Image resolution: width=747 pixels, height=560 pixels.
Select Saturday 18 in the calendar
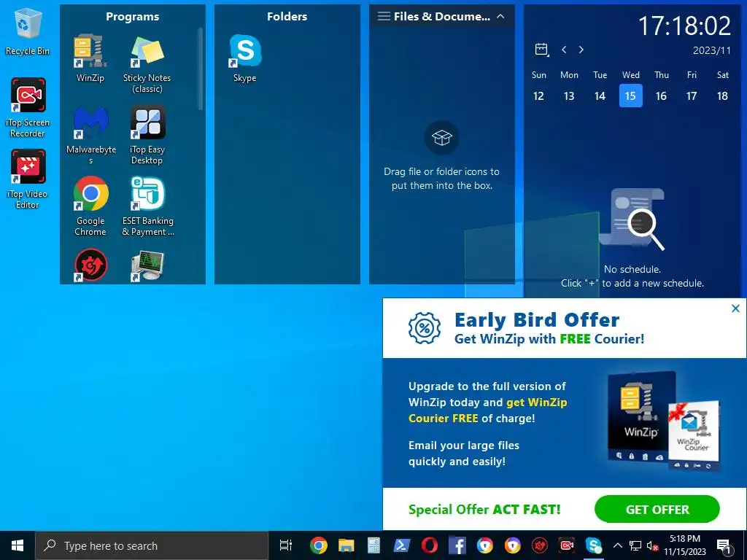pyautogui.click(x=722, y=96)
